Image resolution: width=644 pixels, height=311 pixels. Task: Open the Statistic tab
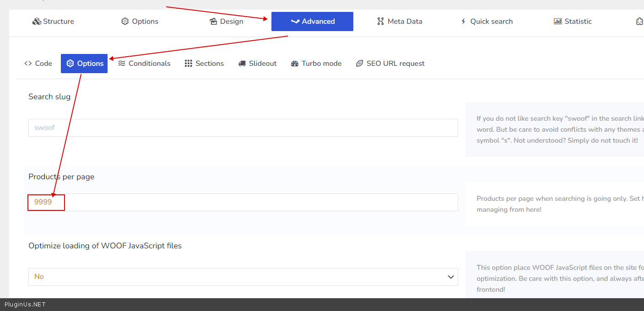(x=573, y=21)
